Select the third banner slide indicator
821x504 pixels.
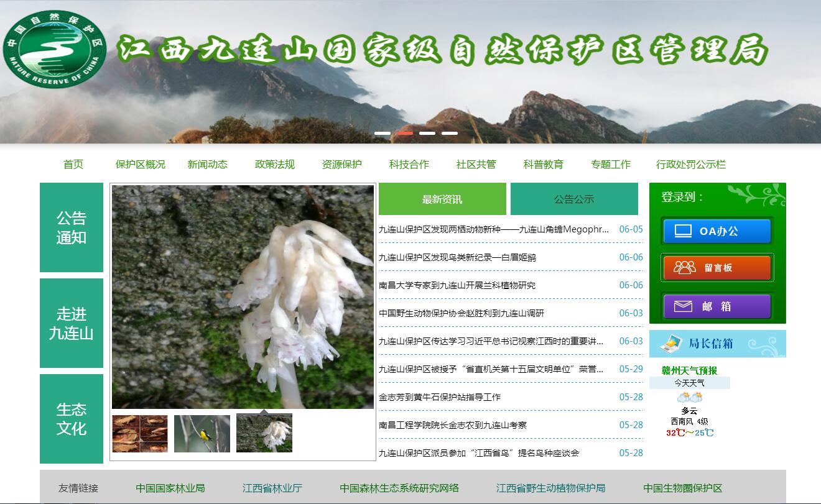(427, 133)
